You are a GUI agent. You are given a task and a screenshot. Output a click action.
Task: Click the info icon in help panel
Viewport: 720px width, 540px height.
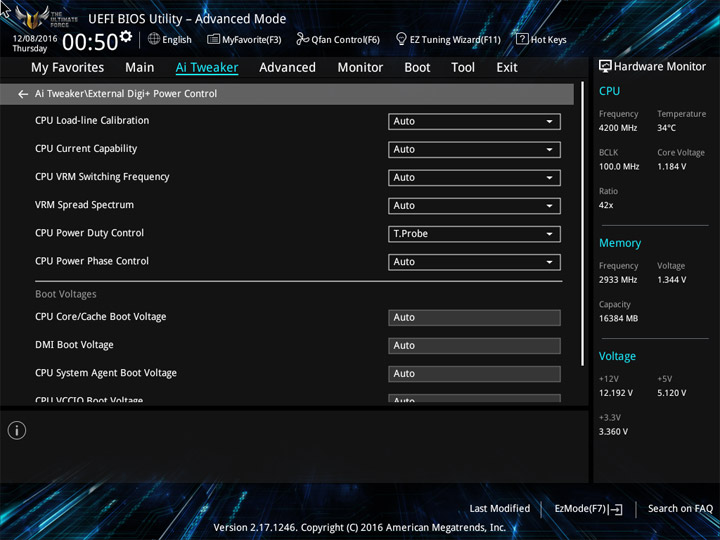pyautogui.click(x=17, y=430)
